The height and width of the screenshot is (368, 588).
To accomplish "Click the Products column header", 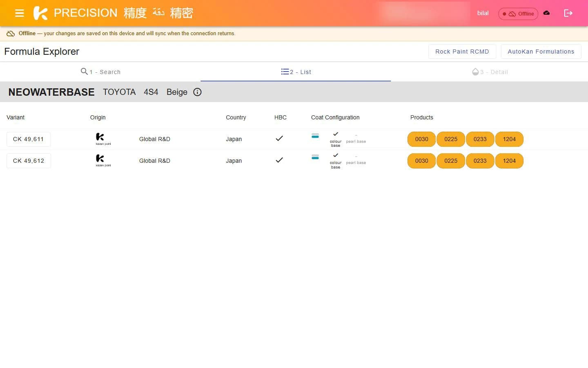I will click(x=422, y=117).
